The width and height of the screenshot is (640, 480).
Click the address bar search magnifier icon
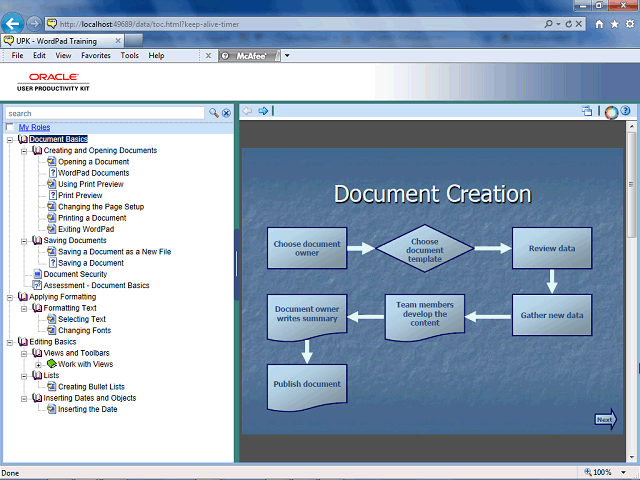pyautogui.click(x=549, y=24)
